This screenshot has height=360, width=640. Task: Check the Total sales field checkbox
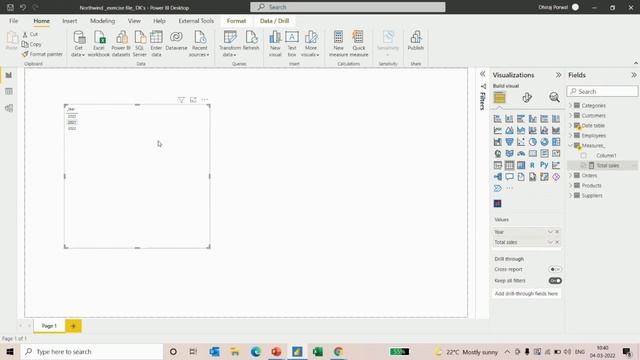tap(584, 165)
